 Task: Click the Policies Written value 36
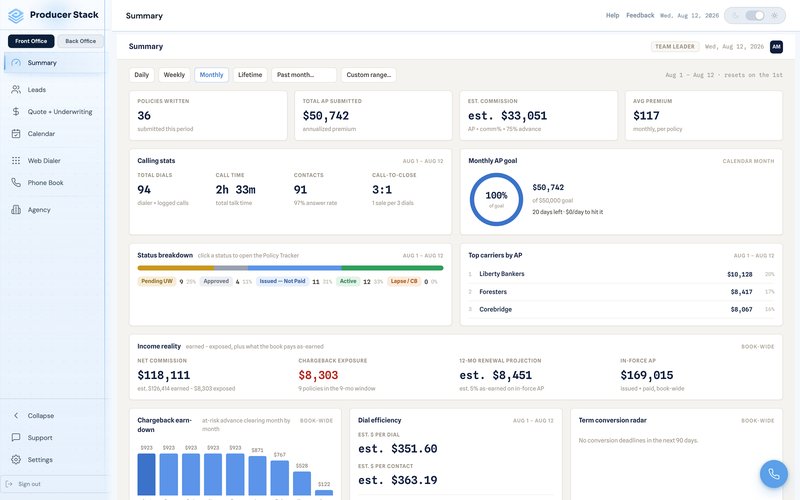click(144, 116)
